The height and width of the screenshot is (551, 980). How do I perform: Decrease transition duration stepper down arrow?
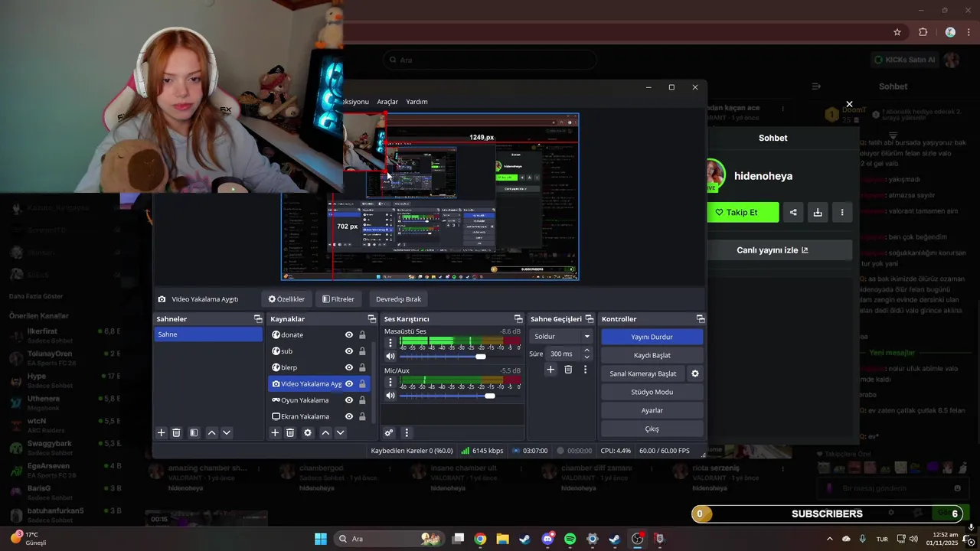pos(587,357)
